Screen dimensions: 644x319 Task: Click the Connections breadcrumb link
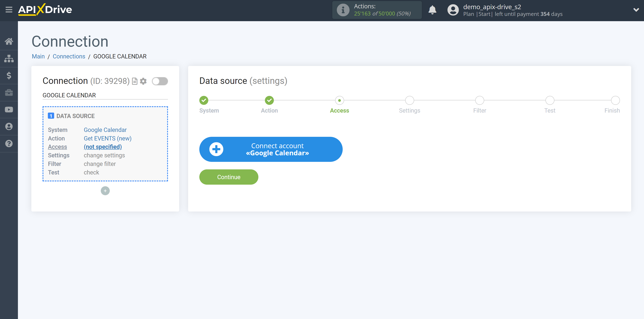click(69, 56)
